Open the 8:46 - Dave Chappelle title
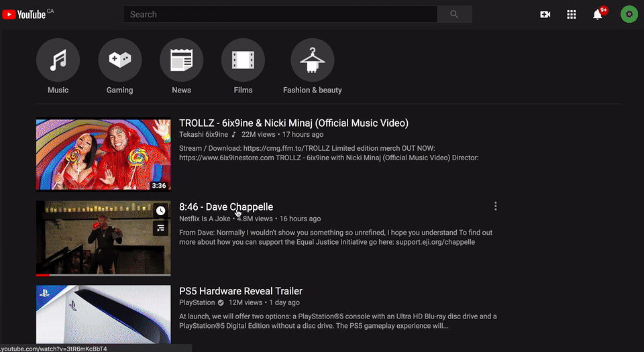Viewport: 644px width, 352px height. click(226, 207)
